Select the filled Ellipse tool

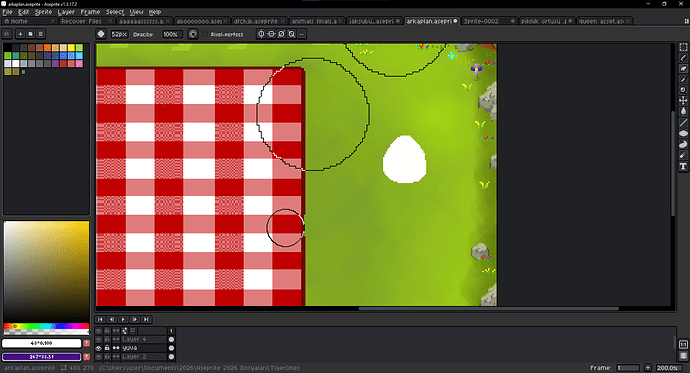coord(683,133)
